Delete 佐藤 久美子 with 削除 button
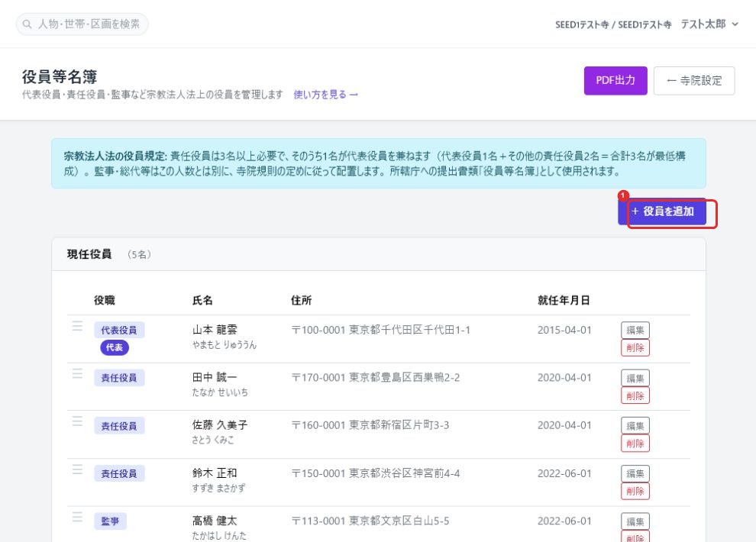Viewport: 756px width, 542px height. (x=635, y=444)
